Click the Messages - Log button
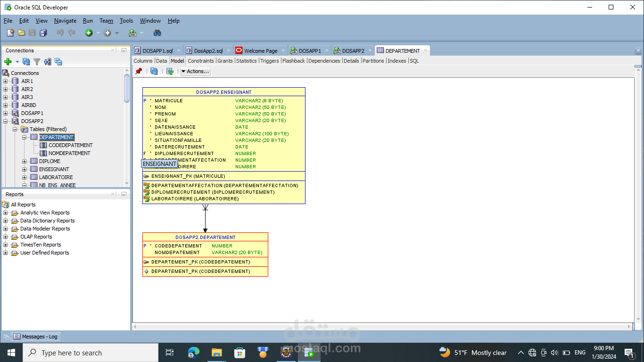Viewport: 644px width, 362px height. pos(35,337)
